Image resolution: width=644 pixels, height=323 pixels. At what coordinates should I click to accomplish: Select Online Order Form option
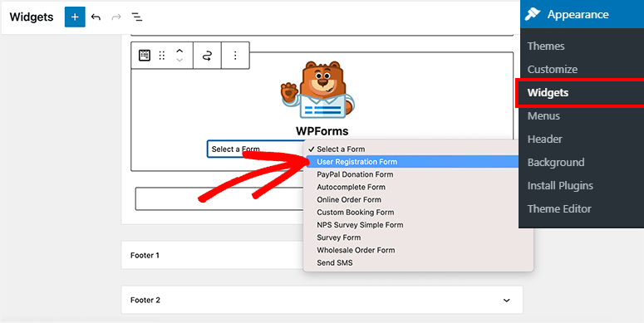click(418, 200)
